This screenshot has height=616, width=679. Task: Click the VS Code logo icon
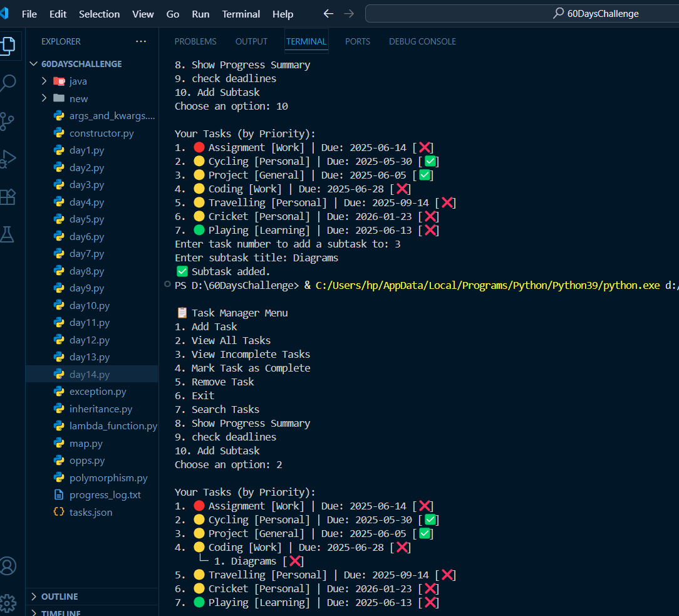coord(4,13)
